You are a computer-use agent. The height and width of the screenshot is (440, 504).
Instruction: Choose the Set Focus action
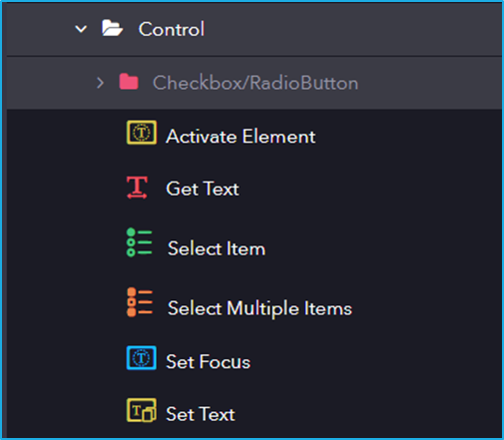point(208,362)
